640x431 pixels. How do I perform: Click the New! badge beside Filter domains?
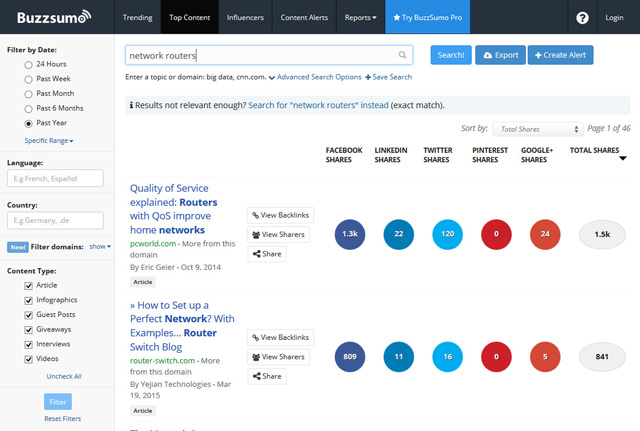[x=18, y=247]
